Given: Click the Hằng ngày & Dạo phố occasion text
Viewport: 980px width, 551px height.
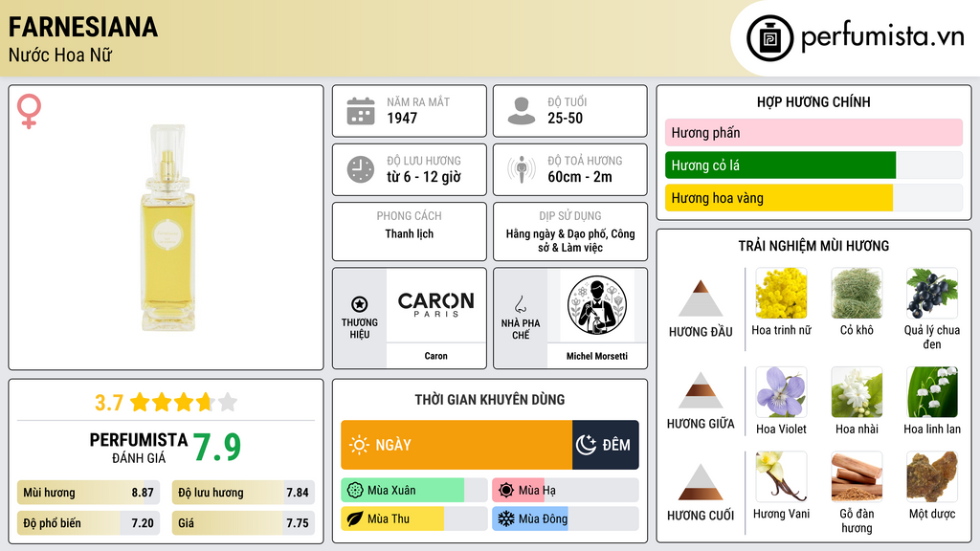Looking at the screenshot, I should pyautogui.click(x=570, y=240).
